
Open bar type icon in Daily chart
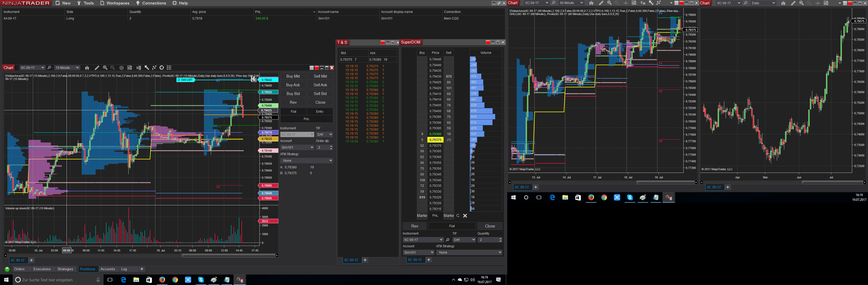[783, 3]
